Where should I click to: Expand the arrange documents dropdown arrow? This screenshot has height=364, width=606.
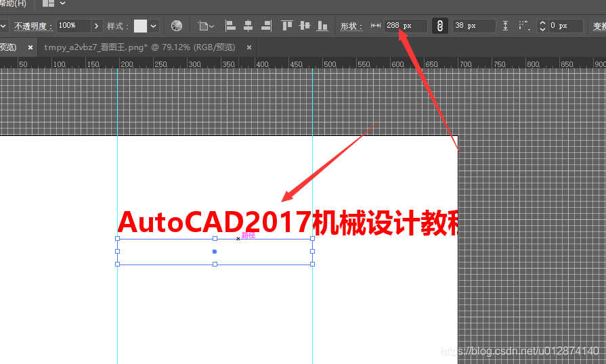[62, 3]
